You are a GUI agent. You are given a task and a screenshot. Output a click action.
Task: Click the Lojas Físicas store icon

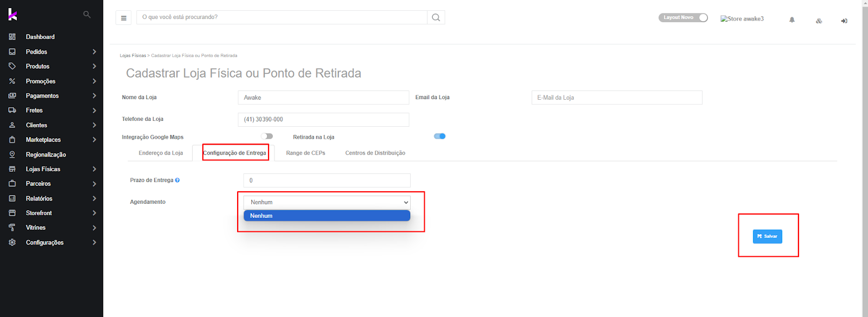pyautogui.click(x=12, y=169)
